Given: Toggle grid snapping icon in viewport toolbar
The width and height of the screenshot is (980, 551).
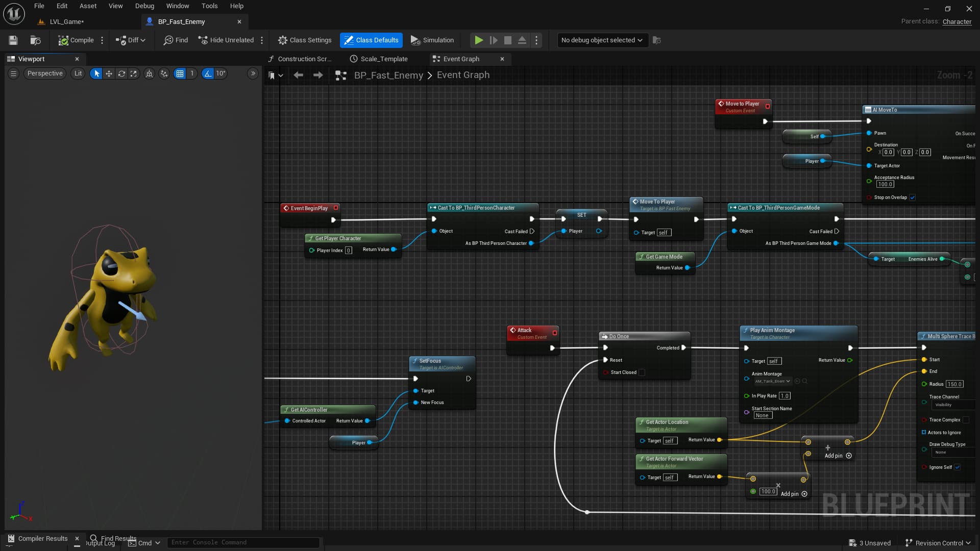Looking at the screenshot, I should 180,73.
